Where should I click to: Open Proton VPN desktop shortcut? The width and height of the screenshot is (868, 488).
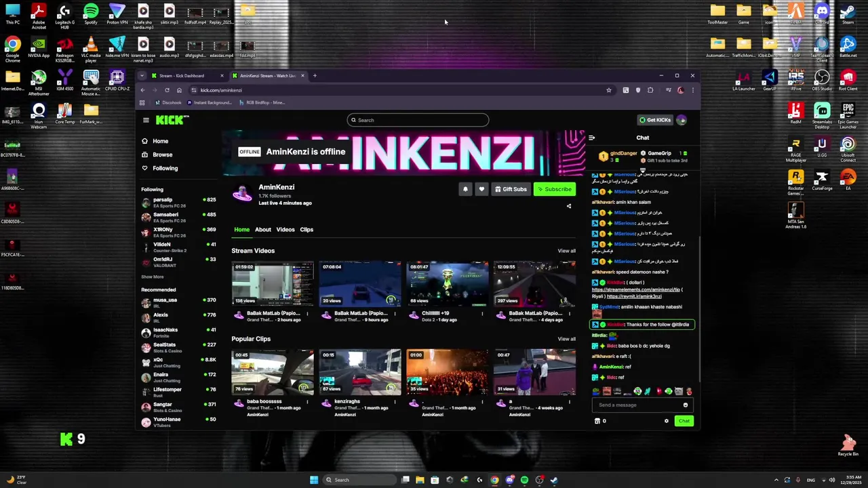117,14
